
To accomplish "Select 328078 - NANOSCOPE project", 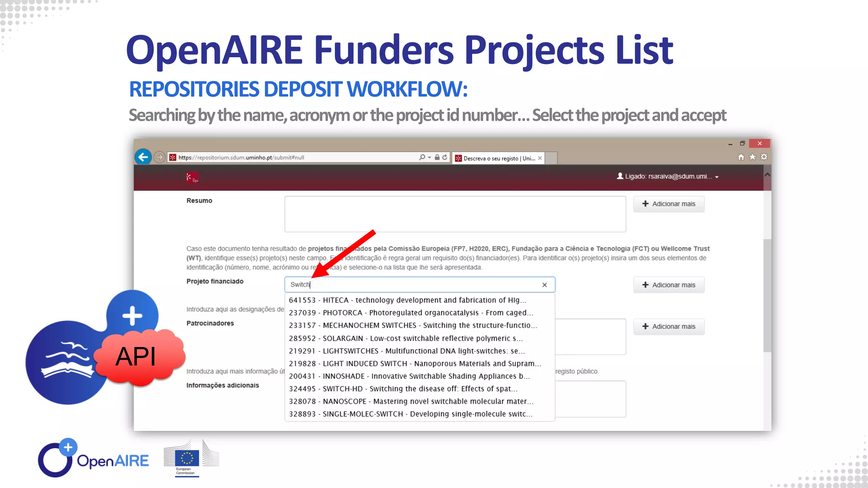I will pos(420,401).
